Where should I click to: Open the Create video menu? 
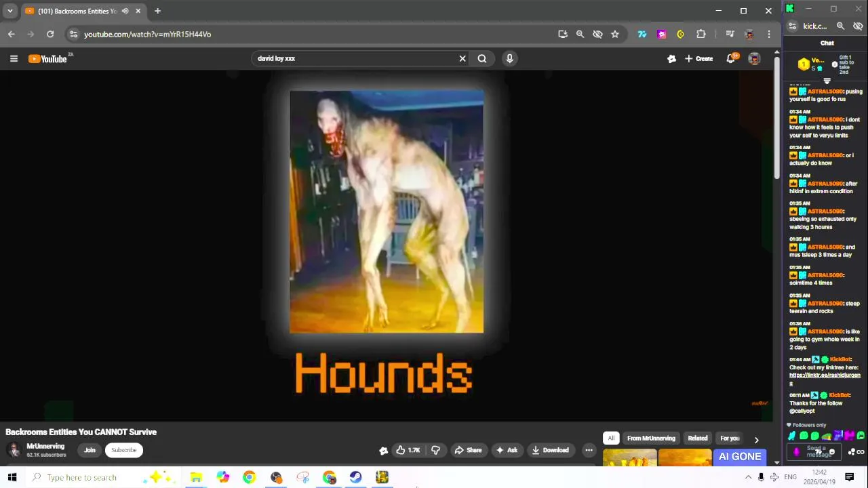[698, 59]
